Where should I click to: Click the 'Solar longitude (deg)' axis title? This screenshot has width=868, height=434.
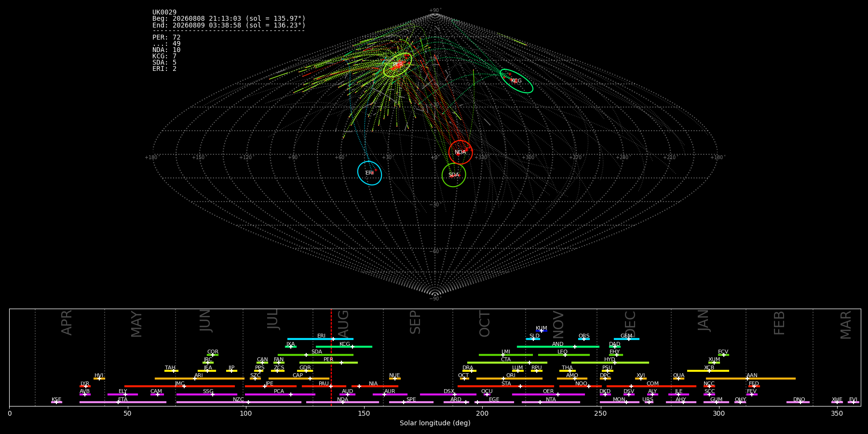tap(435, 423)
